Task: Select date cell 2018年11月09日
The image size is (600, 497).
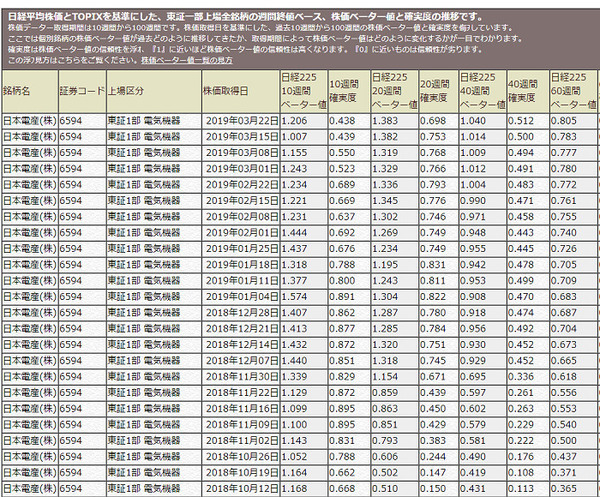Action: [x=241, y=425]
